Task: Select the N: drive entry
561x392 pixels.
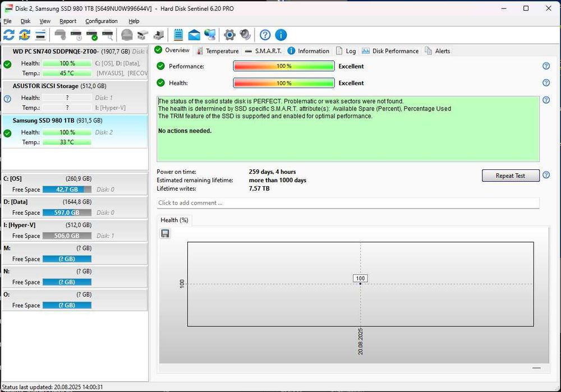Action: 75,277
